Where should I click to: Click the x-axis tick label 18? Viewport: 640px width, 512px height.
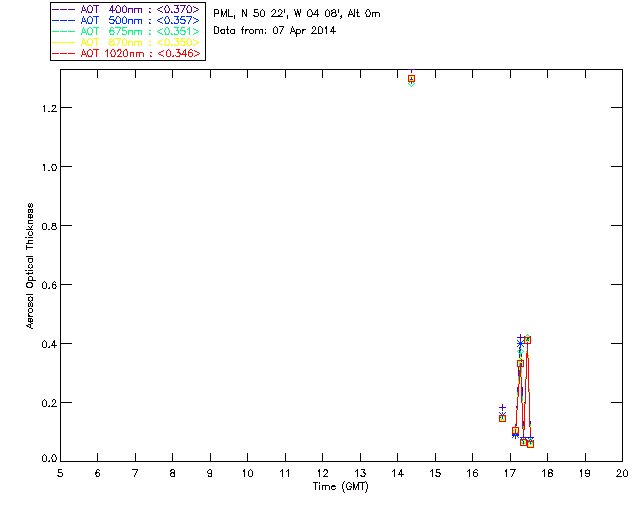click(547, 473)
